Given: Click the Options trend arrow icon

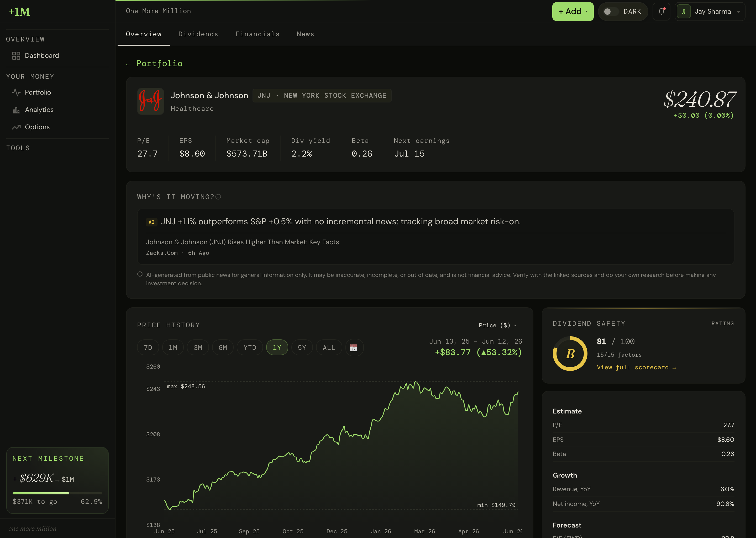Looking at the screenshot, I should tap(16, 127).
